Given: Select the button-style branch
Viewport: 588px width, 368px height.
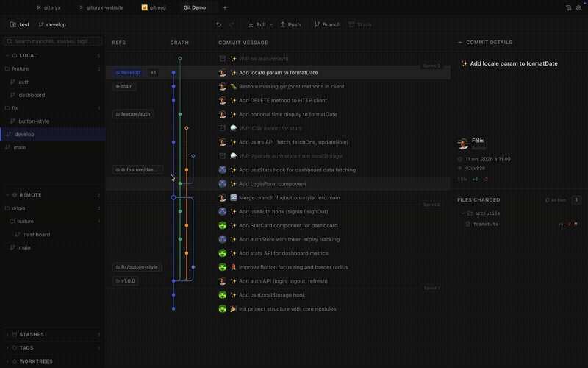Looking at the screenshot, I should (x=52, y=121).
